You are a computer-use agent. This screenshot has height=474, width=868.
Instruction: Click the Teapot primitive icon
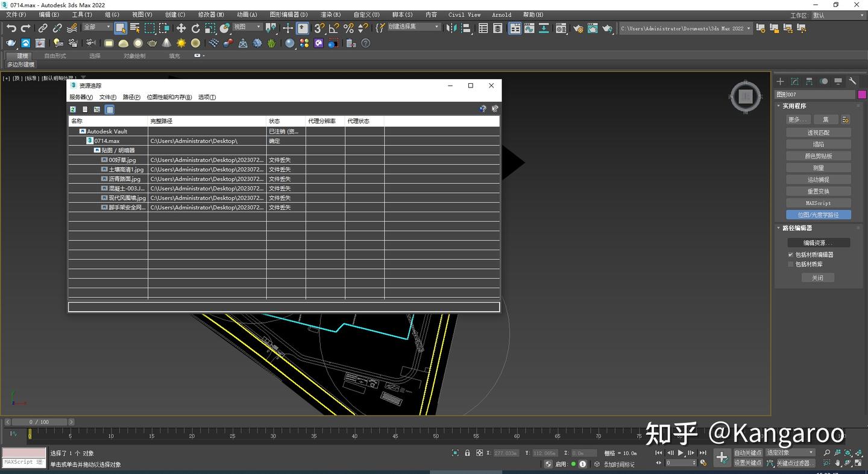click(153, 43)
